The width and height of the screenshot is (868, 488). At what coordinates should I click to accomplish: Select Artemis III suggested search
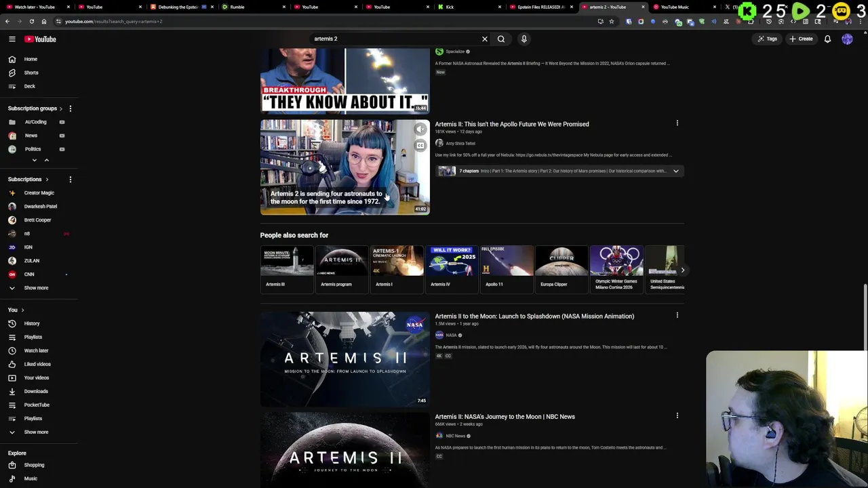tap(287, 268)
